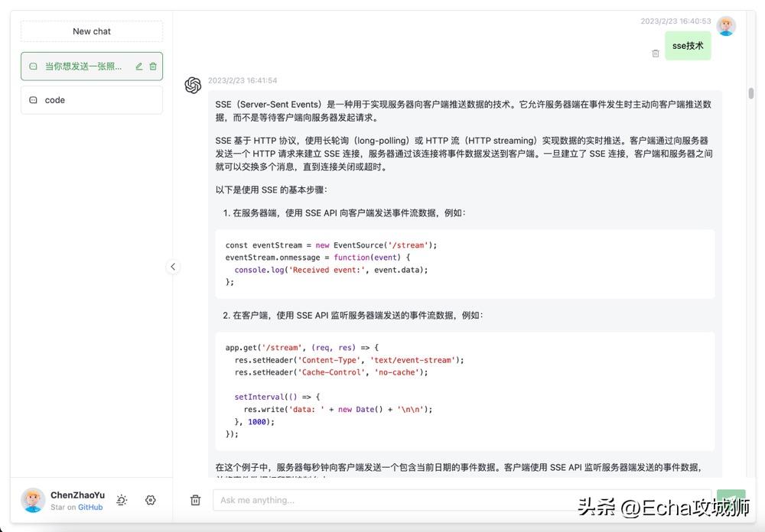Screen dimensions: 765x532
Task: Toggle the dark mode theme switch
Action: click(x=122, y=500)
